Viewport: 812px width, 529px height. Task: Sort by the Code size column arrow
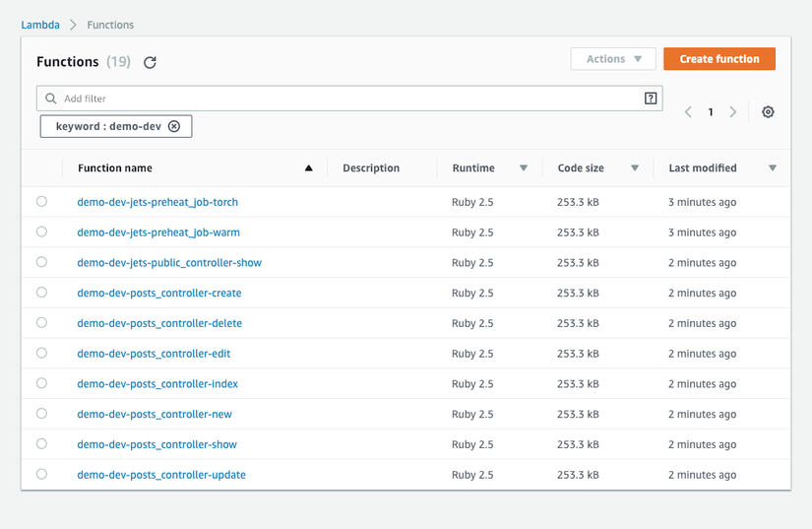(x=635, y=168)
